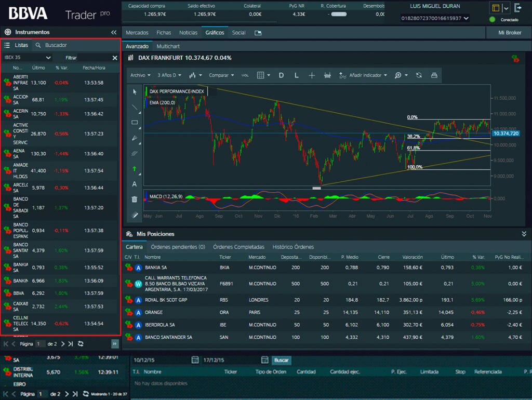Collapse the Instrumentos panel with double-arrow icon
This screenshot has width=532, height=400.
pyautogui.click(x=114, y=32)
